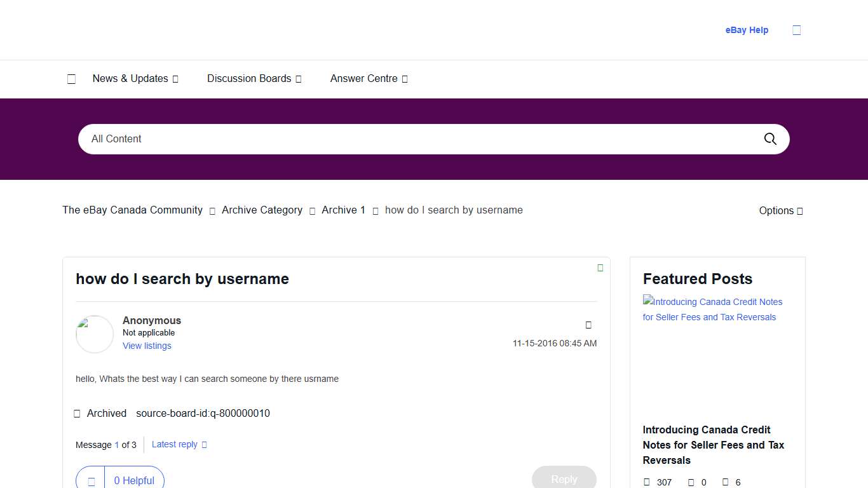This screenshot has width=868, height=488.
Task: Open eBay Help from the top bar
Action: tap(747, 29)
